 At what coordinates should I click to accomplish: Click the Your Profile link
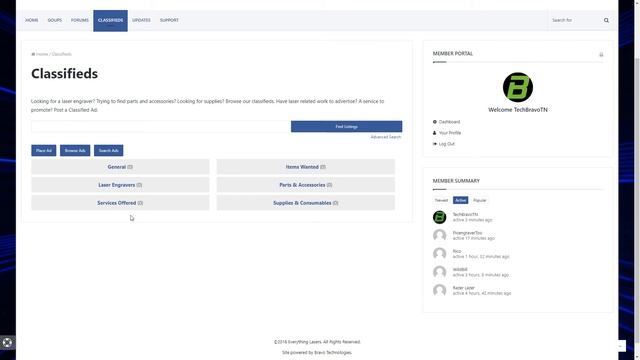click(x=450, y=133)
